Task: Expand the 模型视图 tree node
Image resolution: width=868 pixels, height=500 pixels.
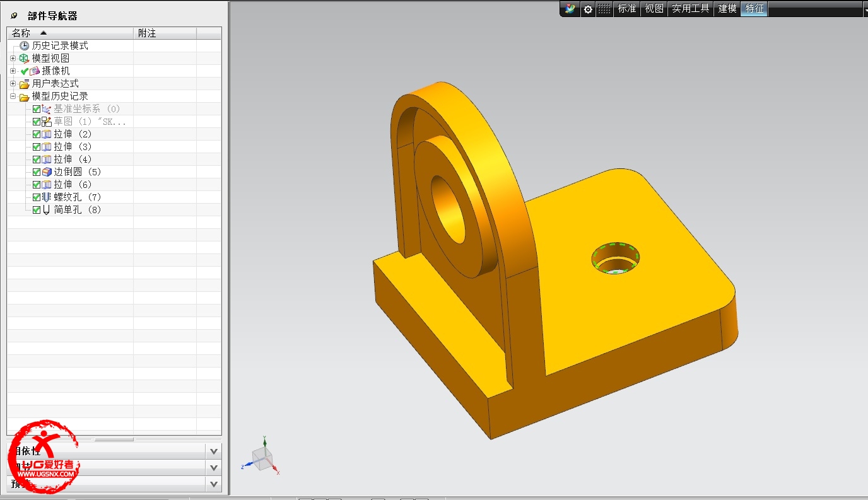Action: (x=13, y=58)
